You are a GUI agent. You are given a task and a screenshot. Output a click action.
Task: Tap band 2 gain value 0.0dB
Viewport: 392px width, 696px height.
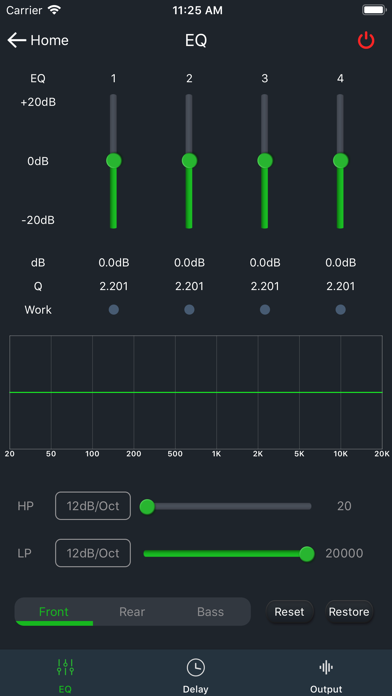pos(190,263)
